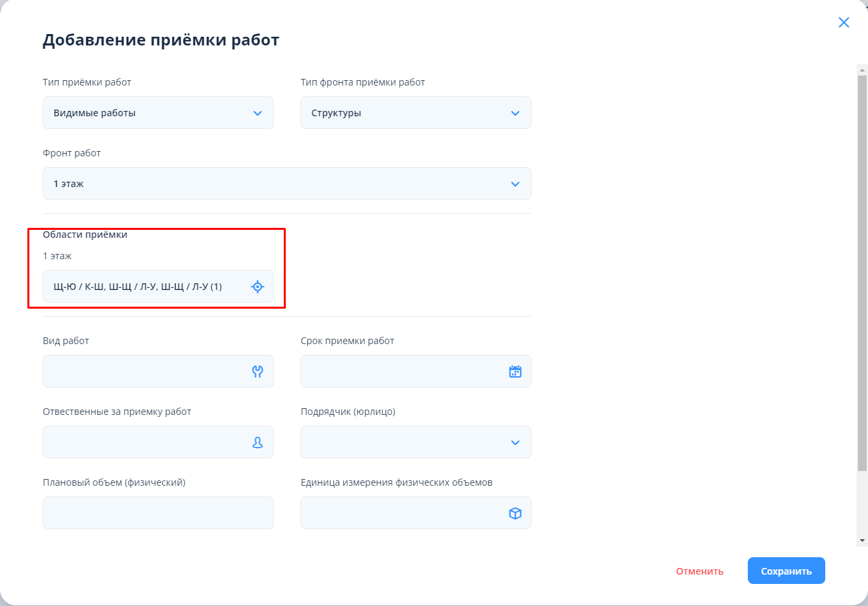868x606 pixels.
Task: Click the cube icon for measurement units
Action: point(515,513)
